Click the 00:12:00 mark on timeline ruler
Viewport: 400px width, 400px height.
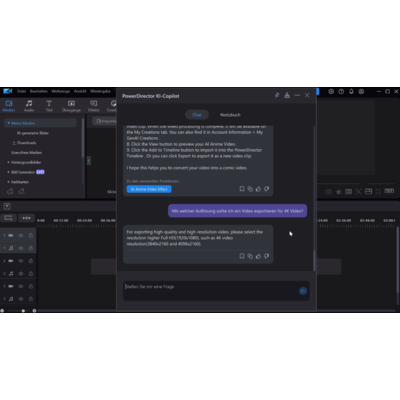pos(61,221)
